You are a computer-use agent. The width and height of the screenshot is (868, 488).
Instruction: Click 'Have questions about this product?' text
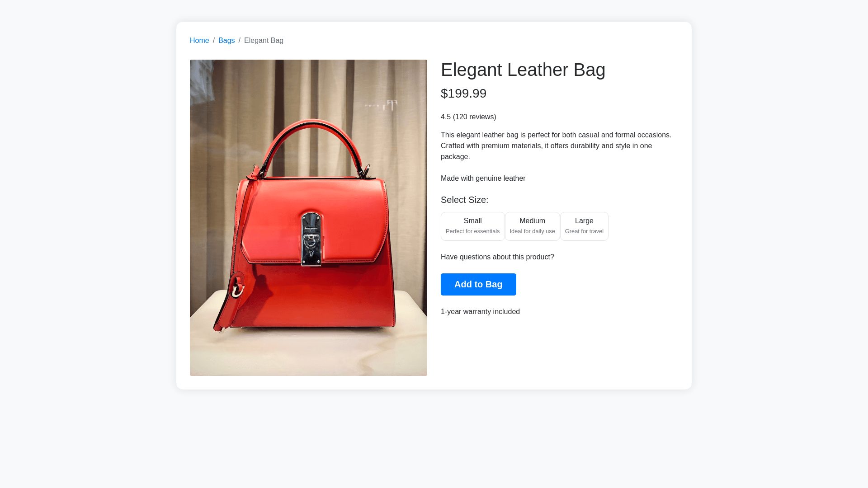[497, 257]
